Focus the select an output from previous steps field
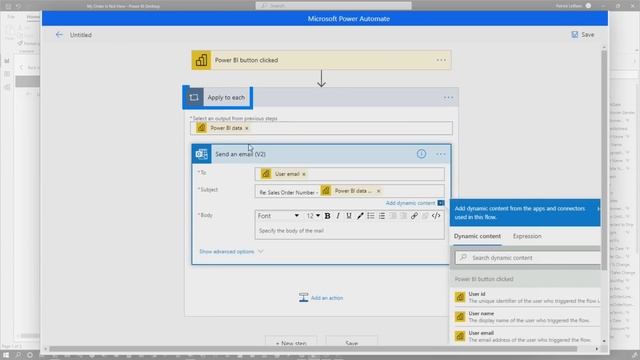This screenshot has width=640, height=360. (x=321, y=128)
